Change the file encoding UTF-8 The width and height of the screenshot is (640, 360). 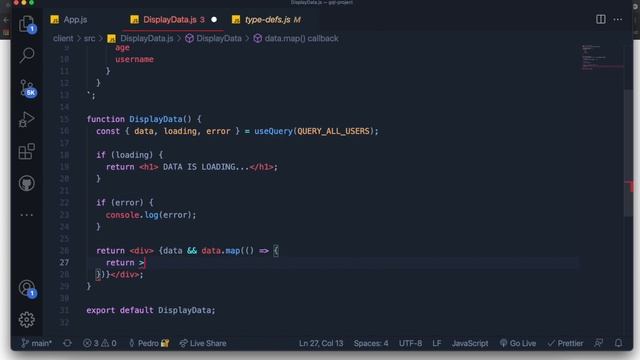pyautogui.click(x=410, y=343)
